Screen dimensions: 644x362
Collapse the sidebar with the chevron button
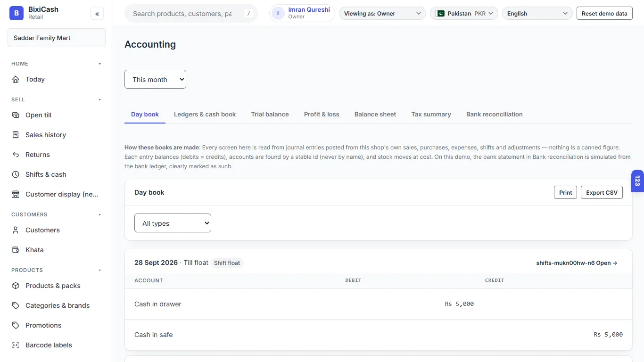[x=97, y=14]
